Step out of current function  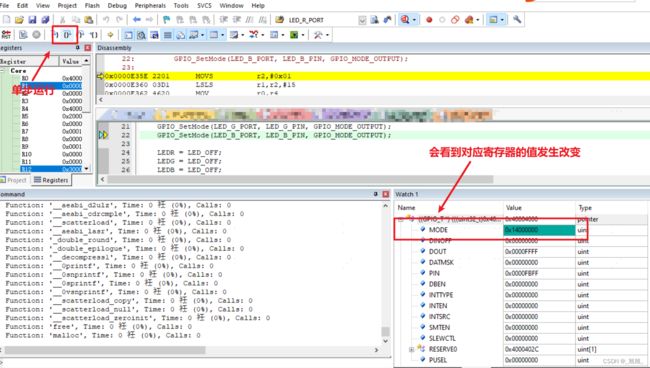81,35
